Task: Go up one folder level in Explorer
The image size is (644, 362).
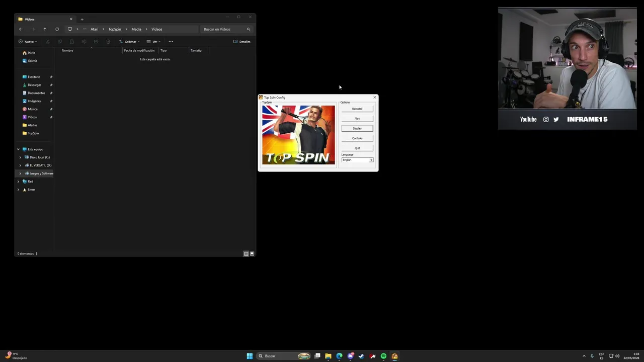Action: pyautogui.click(x=45, y=29)
